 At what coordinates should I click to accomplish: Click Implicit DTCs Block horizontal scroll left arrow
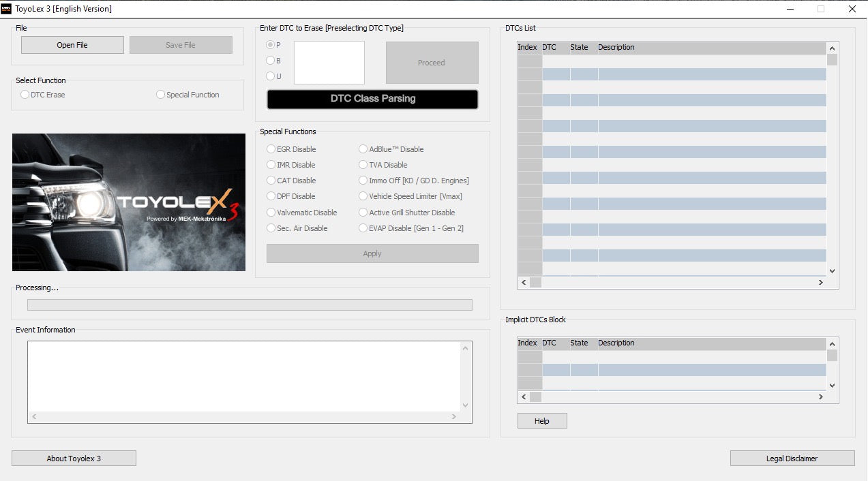[524, 397]
